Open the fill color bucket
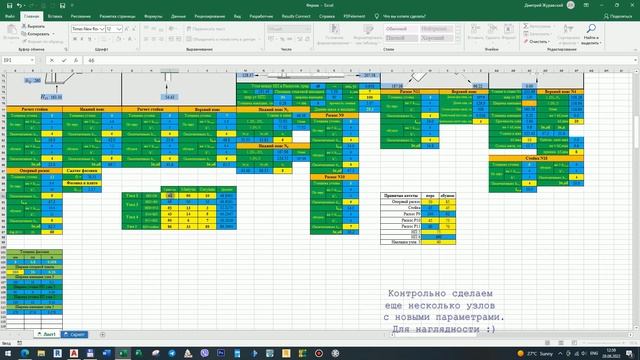Image resolution: width=640 pixels, height=360 pixels. (118, 39)
